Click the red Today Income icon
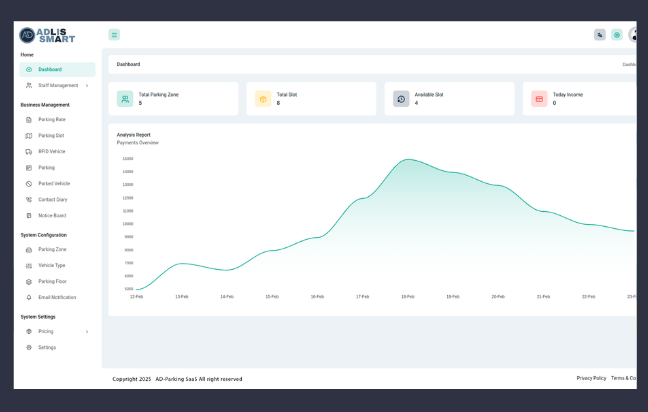 (x=539, y=99)
